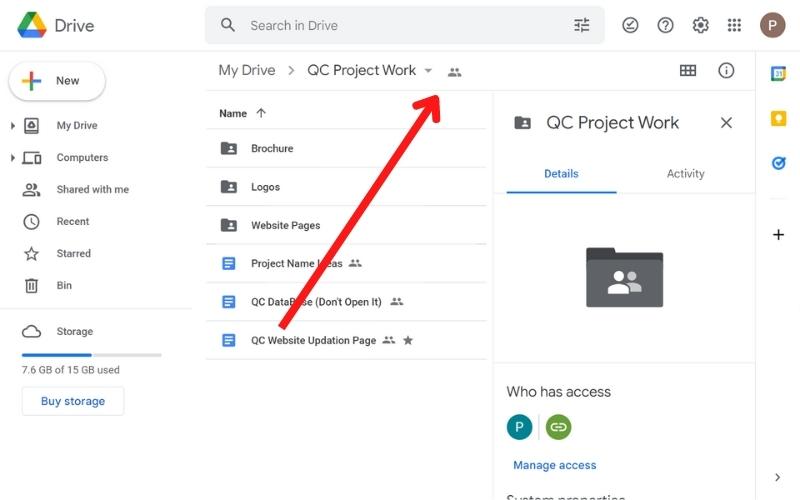Image resolution: width=800 pixels, height=500 pixels.
Task: Switch to the Activity tab
Action: [x=685, y=174]
